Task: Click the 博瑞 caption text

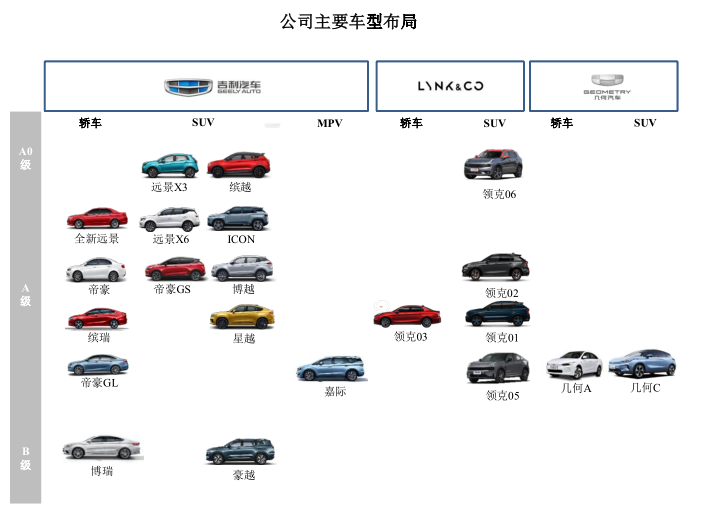Action: [x=102, y=471]
